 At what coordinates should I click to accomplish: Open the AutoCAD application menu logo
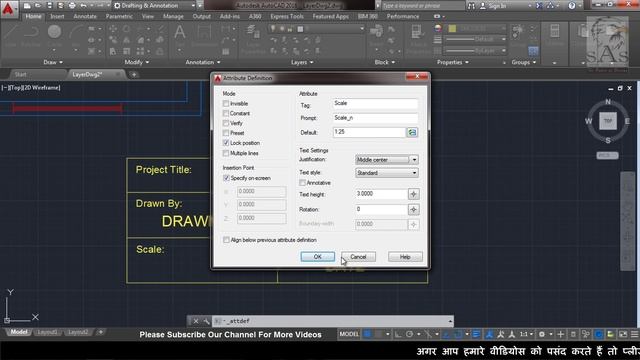[x=8, y=8]
